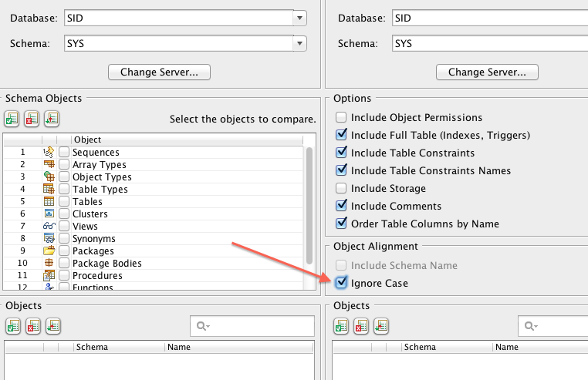Check the Packages object checkbox
The image size is (588, 380).
64,251
